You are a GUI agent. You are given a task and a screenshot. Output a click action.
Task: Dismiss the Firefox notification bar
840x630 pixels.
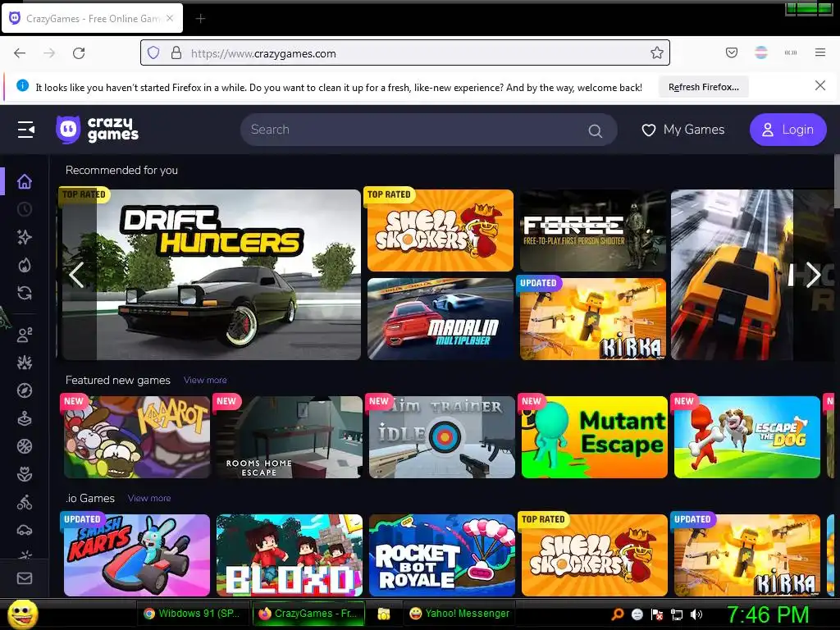tap(820, 85)
